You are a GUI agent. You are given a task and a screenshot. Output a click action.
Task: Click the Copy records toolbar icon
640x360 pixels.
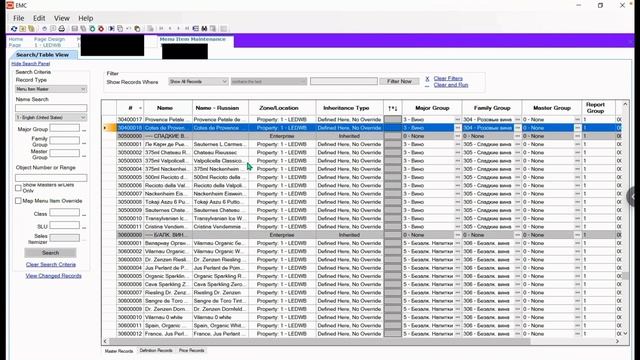120,29
